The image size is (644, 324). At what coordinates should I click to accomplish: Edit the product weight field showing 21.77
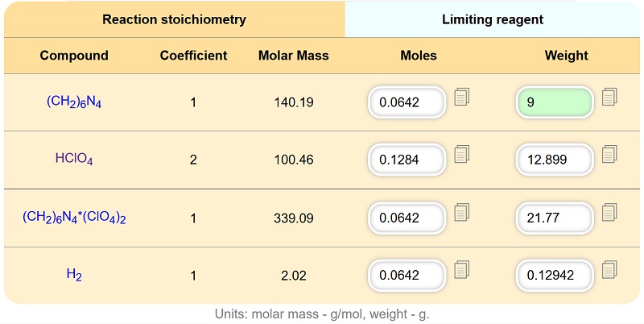click(555, 218)
